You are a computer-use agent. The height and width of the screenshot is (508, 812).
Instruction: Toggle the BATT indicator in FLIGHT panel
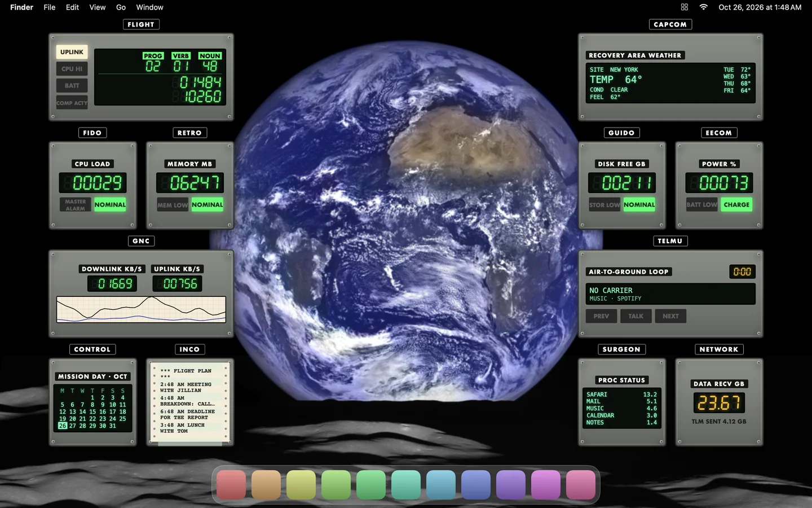pos(72,86)
